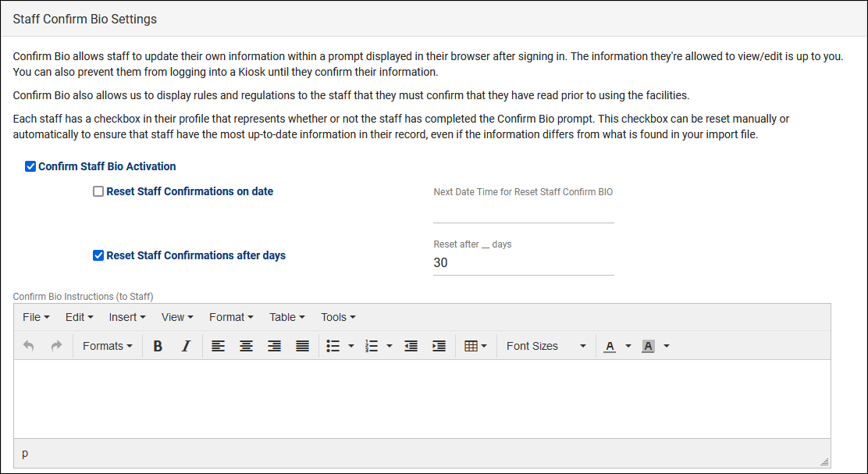
Task: Click the 'Confirm Bio Instructions (to Staff)' label
Action: [83, 297]
